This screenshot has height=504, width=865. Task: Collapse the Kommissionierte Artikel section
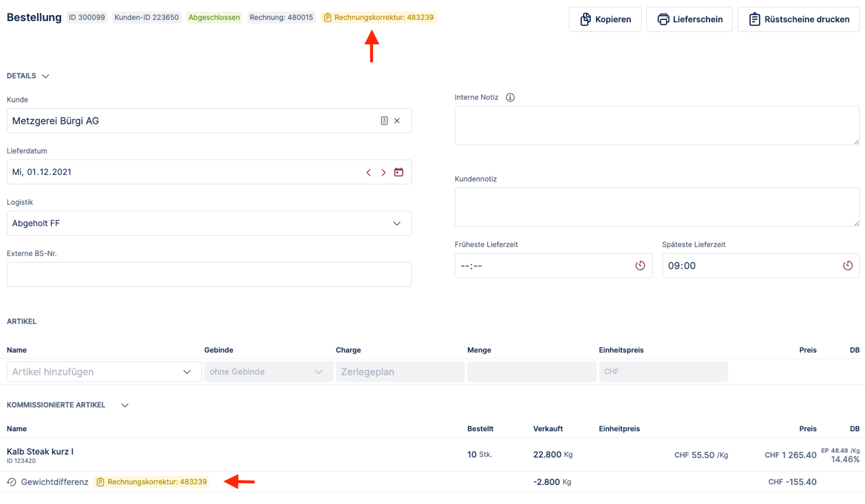(125, 405)
